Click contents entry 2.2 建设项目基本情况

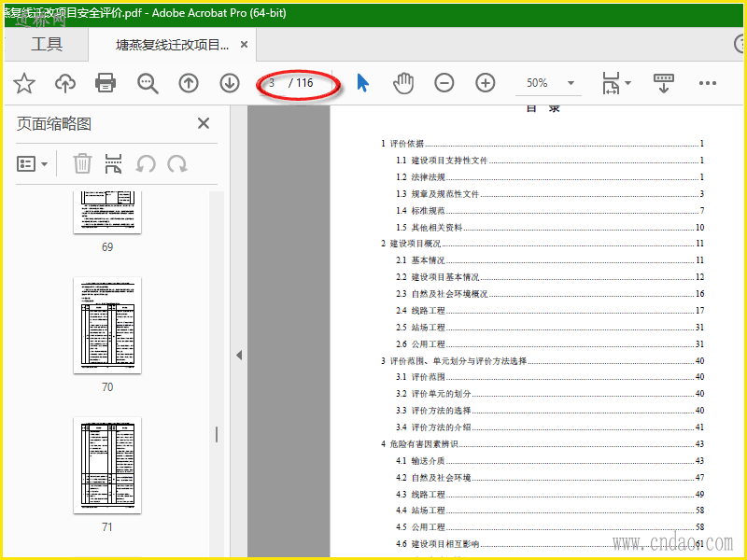click(550, 276)
